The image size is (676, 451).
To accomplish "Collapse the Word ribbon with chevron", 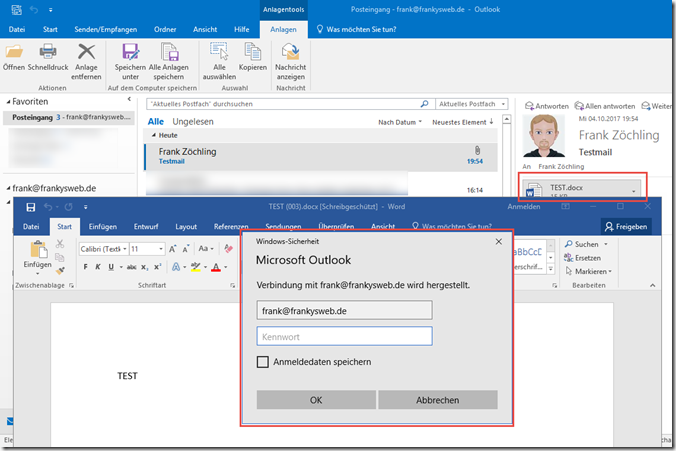I will coord(652,285).
